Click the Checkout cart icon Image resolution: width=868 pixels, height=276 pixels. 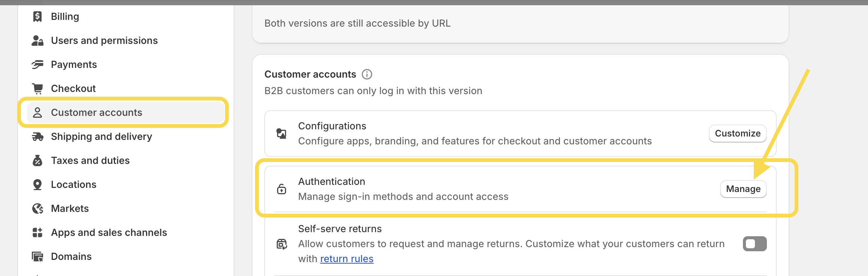[x=37, y=88]
